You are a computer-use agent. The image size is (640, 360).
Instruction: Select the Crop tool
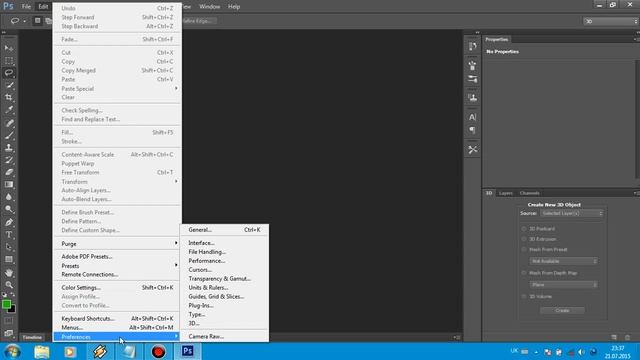click(x=9, y=97)
